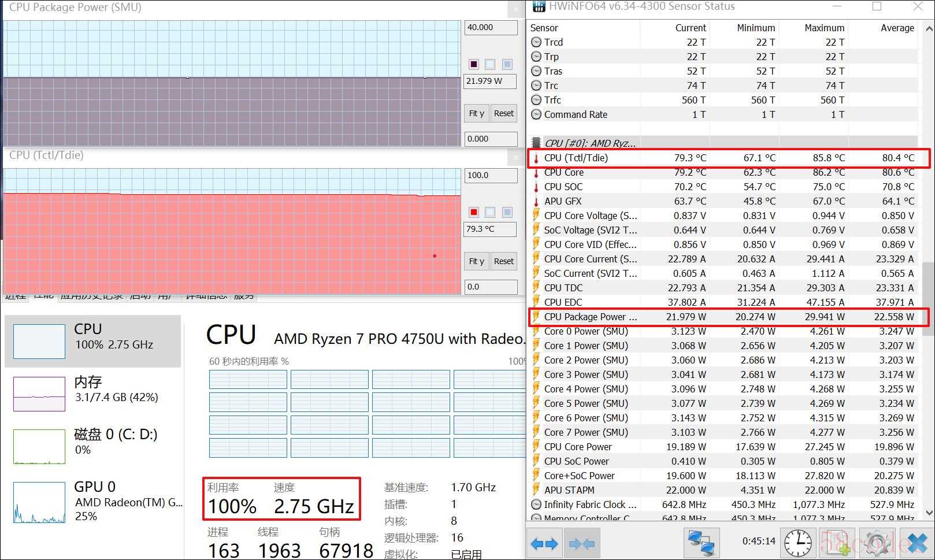Click the clock icon beside Trcd

536,42
